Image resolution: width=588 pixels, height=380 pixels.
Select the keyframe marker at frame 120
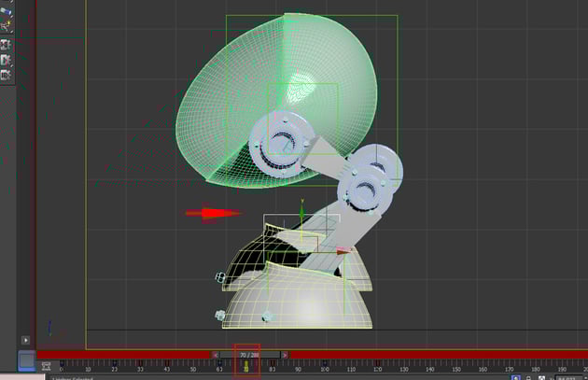pos(378,363)
